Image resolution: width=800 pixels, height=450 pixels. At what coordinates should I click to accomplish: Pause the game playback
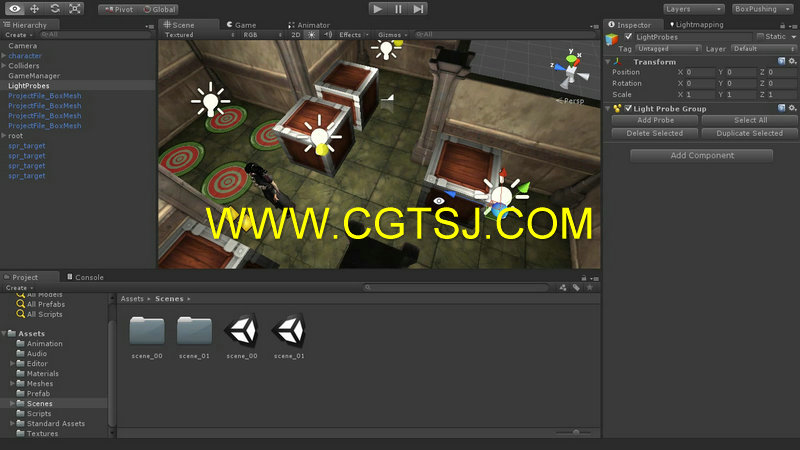398,9
